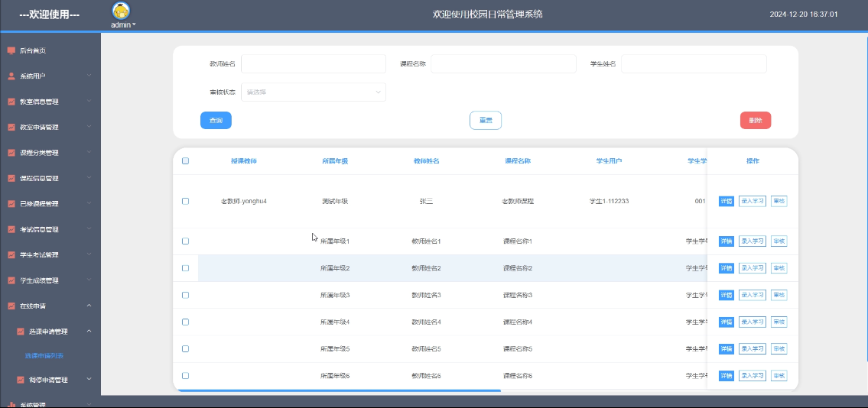
Task: Click the cell 学生1-112233
Action: 609,201
